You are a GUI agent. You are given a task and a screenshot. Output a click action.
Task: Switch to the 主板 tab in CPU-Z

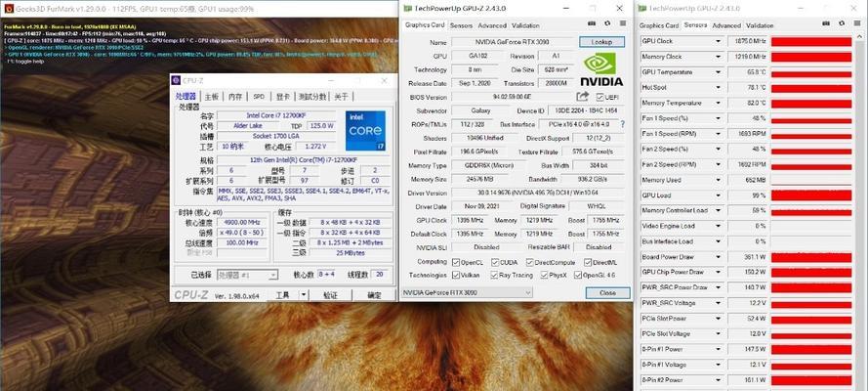pos(212,97)
